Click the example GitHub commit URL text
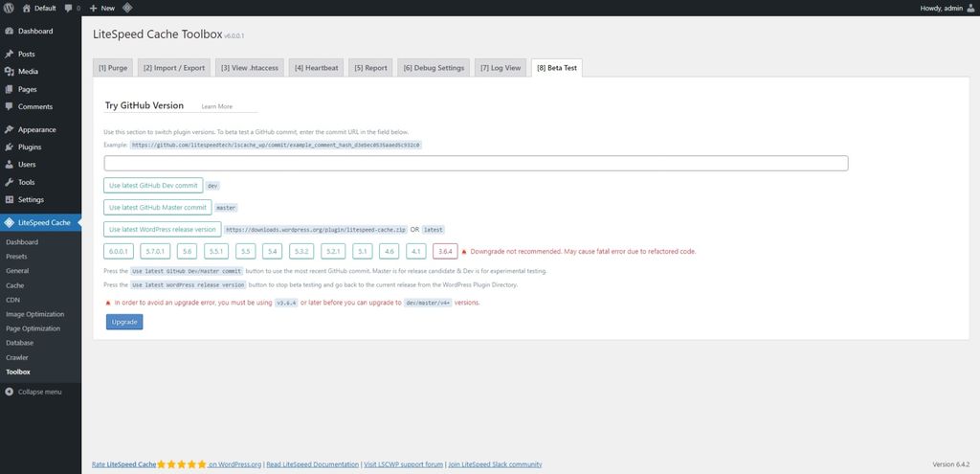Viewport: 980px width, 474px height. [x=277, y=145]
